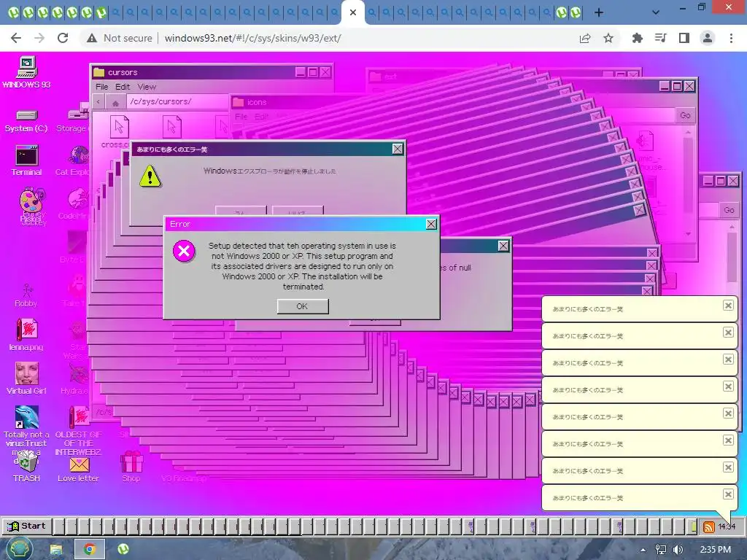
Task: Click the pink error X icon
Action: [x=184, y=252]
